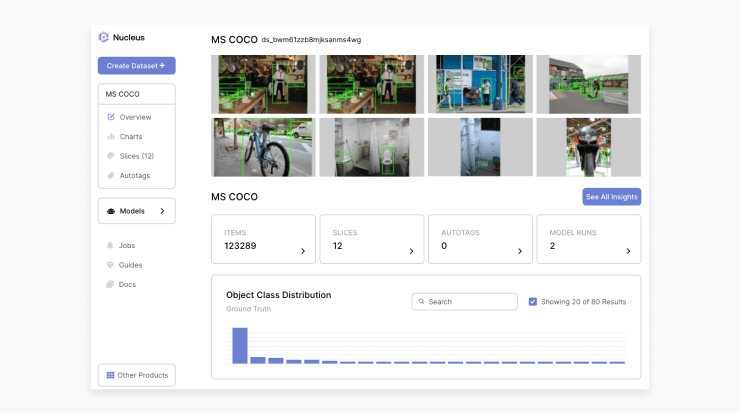740x414 pixels.
Task: Open the motorcycle image thumbnail
Action: click(589, 147)
